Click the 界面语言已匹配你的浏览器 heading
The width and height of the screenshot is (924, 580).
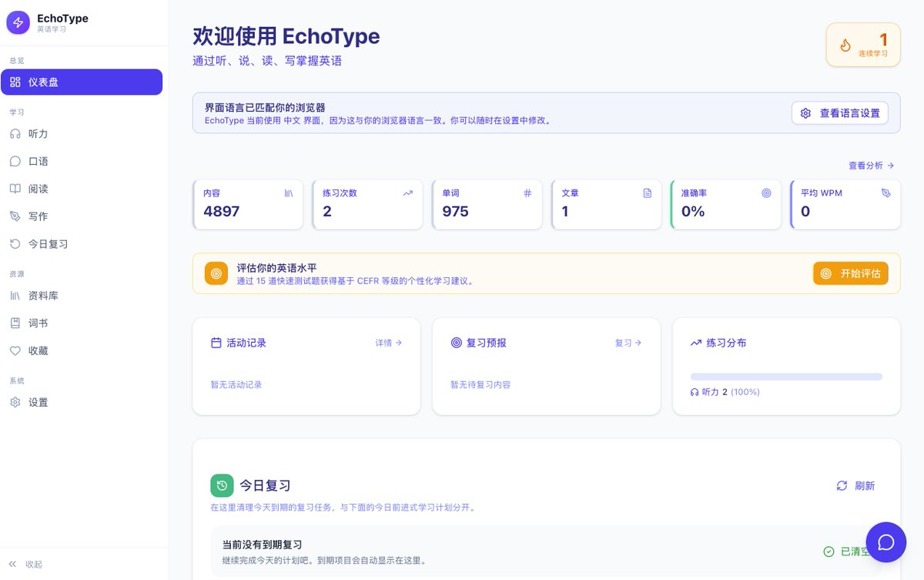tap(265, 108)
